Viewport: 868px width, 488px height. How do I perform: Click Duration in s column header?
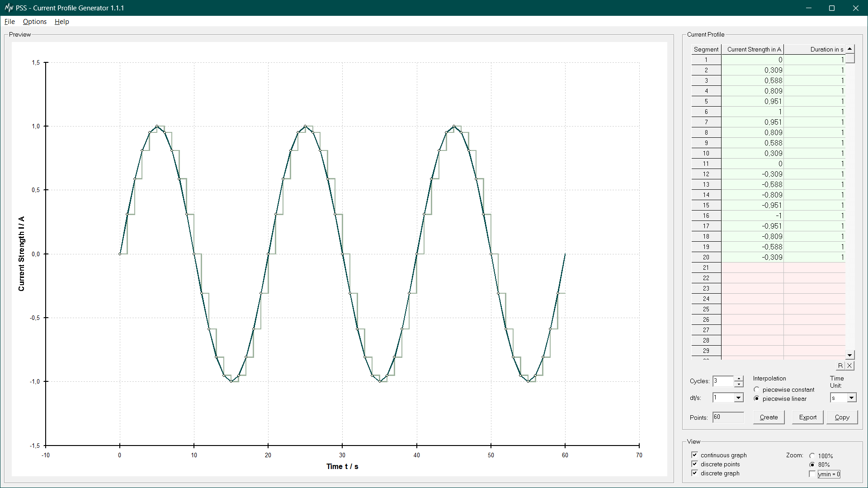814,49
